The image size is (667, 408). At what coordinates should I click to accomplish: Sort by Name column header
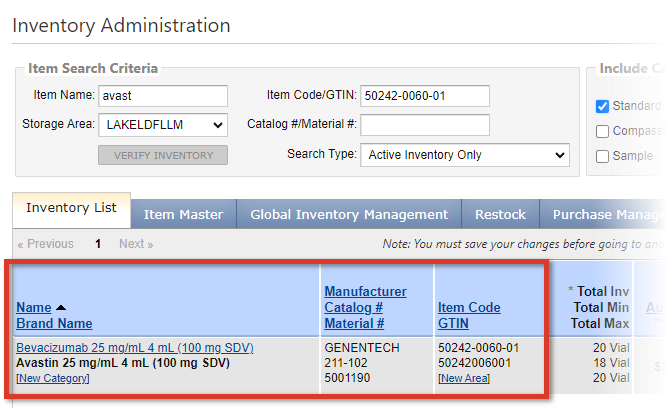click(x=33, y=307)
